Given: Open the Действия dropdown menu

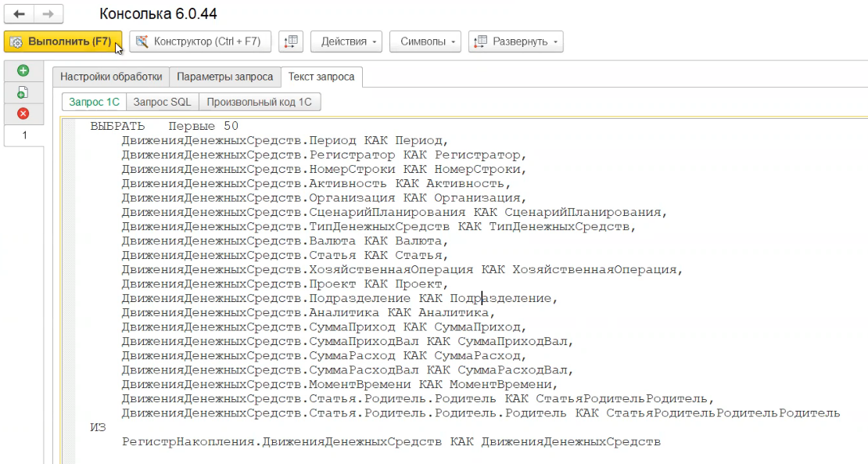Looking at the screenshot, I should tap(346, 41).
